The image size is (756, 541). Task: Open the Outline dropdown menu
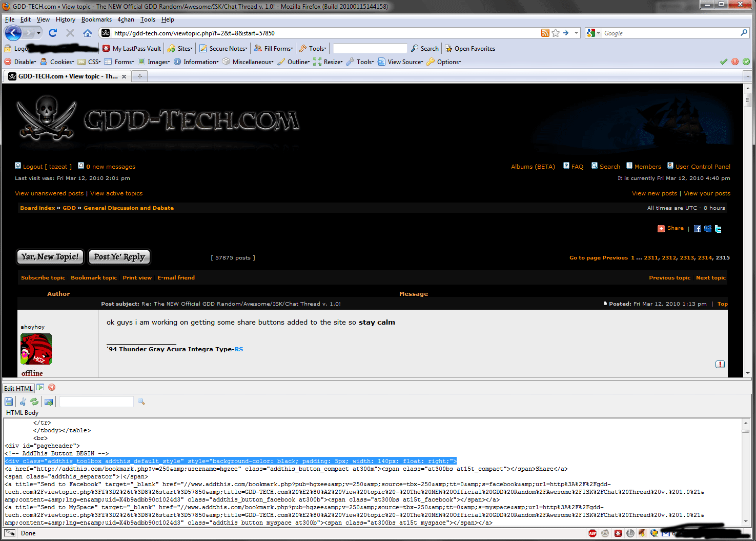[294, 62]
